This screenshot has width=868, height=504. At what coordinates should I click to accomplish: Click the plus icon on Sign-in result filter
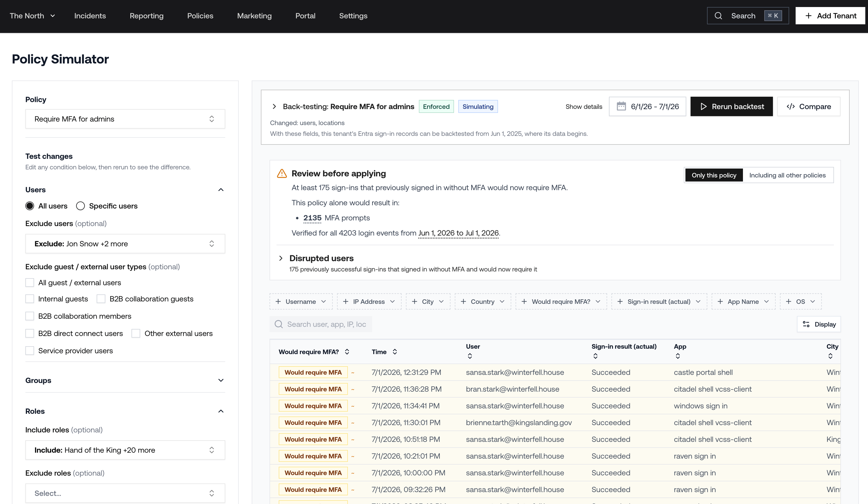pyautogui.click(x=620, y=301)
